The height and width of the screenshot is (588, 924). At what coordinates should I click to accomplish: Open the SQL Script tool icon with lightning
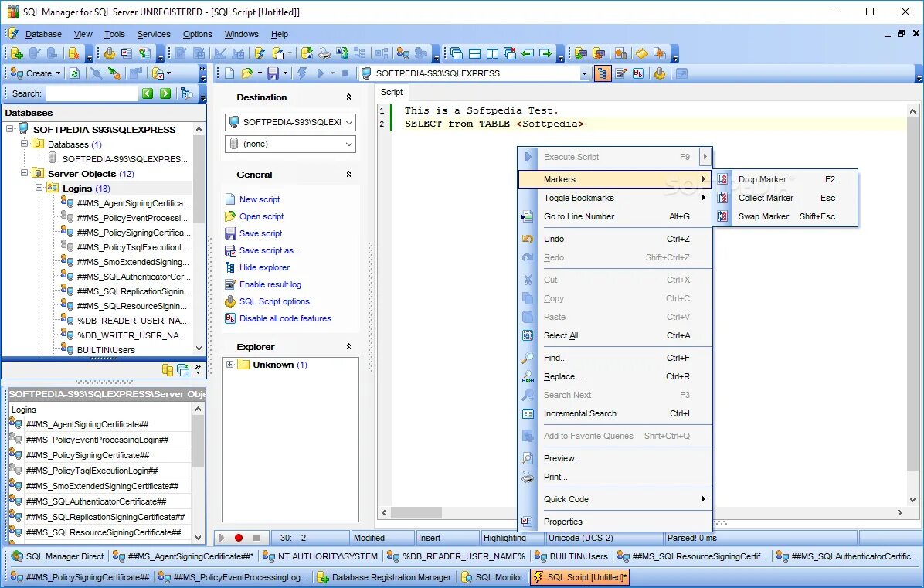260,53
